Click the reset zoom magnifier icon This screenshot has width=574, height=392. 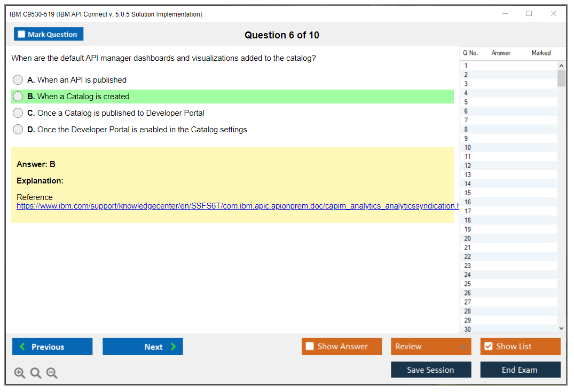(36, 373)
